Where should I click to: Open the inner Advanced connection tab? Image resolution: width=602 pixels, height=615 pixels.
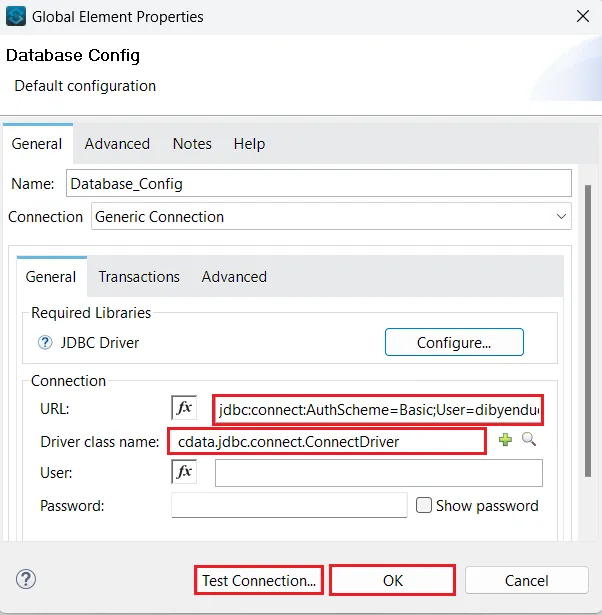[x=234, y=277]
